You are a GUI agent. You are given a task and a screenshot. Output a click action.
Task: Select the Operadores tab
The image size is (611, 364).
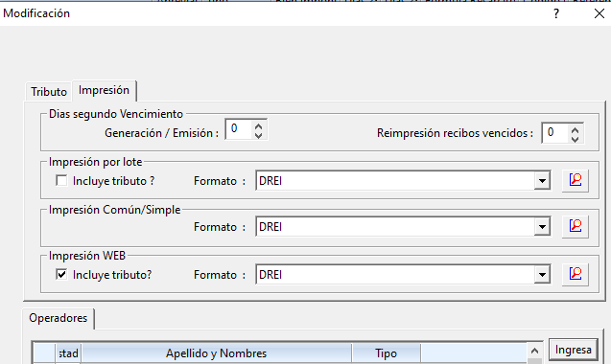click(59, 318)
